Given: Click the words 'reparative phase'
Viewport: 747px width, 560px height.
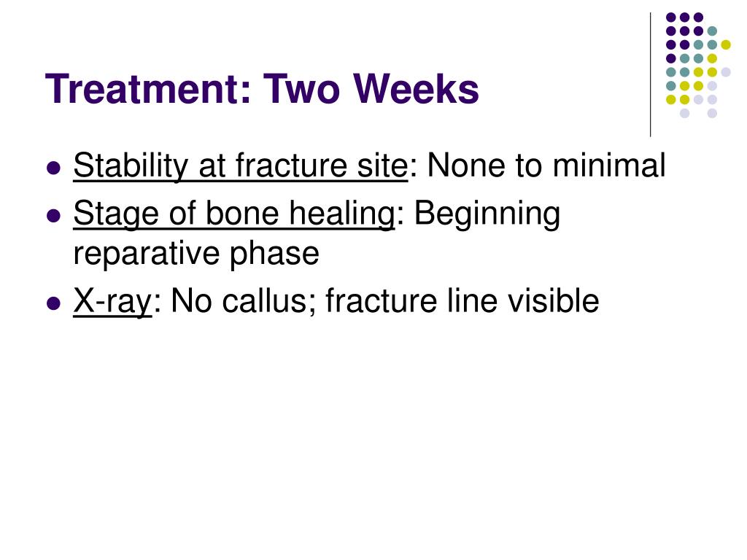Looking at the screenshot, I should (x=196, y=254).
